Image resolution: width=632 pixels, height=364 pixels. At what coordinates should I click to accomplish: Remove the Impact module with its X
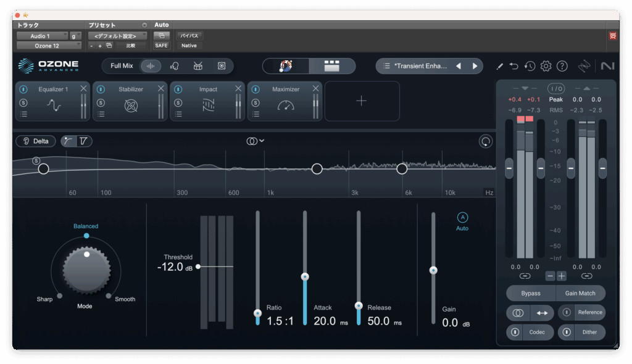tap(238, 89)
